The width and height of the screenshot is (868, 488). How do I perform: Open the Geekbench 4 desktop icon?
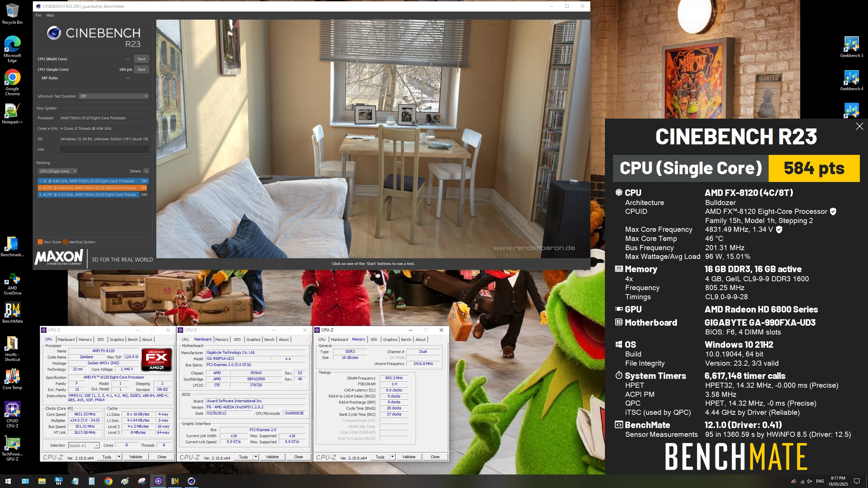[x=851, y=80]
